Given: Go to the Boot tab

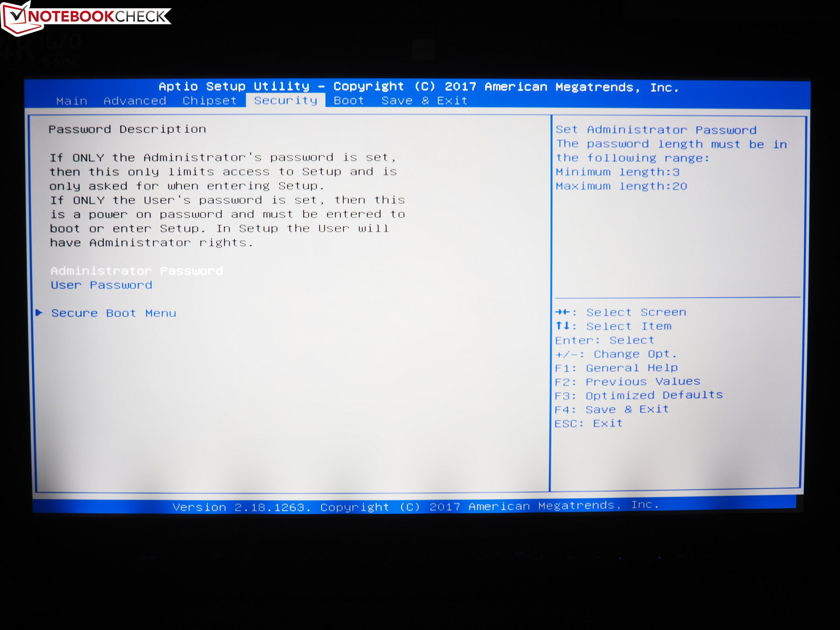Looking at the screenshot, I should [349, 101].
